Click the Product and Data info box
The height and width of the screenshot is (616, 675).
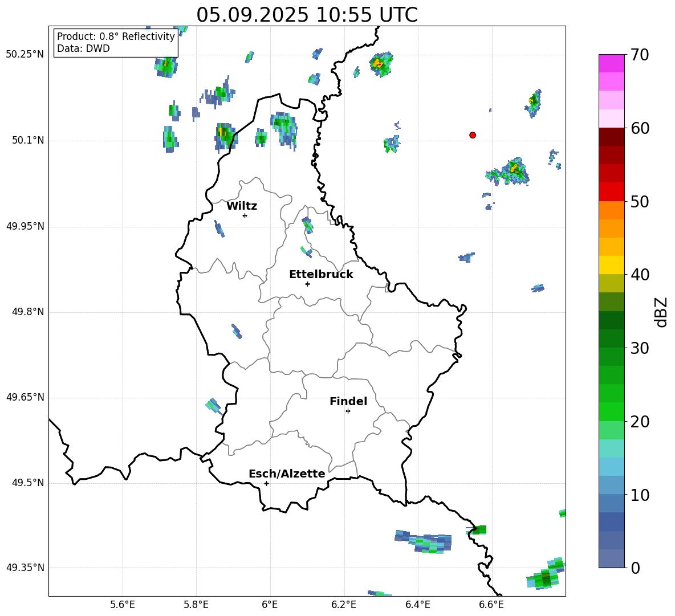[116, 43]
